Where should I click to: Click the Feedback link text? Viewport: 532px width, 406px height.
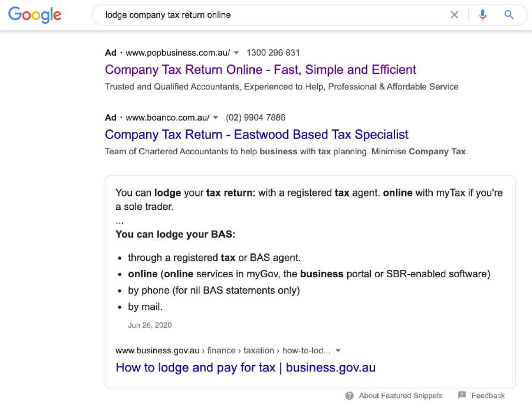[488, 396]
